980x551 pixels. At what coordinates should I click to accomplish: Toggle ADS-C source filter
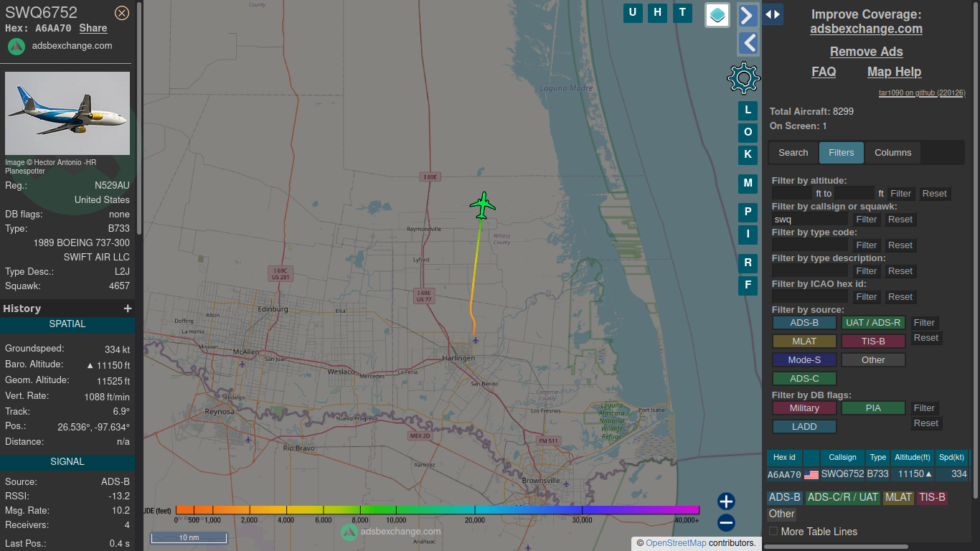[x=804, y=379]
